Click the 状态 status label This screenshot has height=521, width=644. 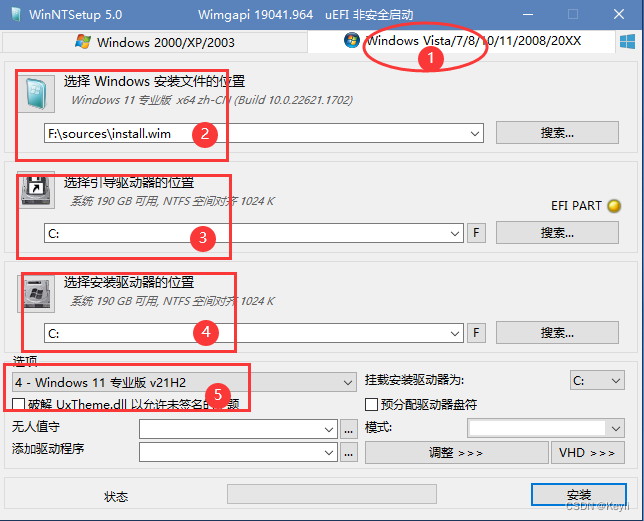coord(116,497)
